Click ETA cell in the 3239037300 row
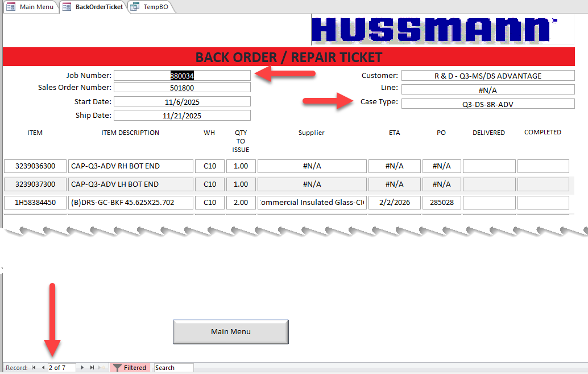Image resolution: width=588 pixels, height=374 pixels. pyautogui.click(x=395, y=184)
